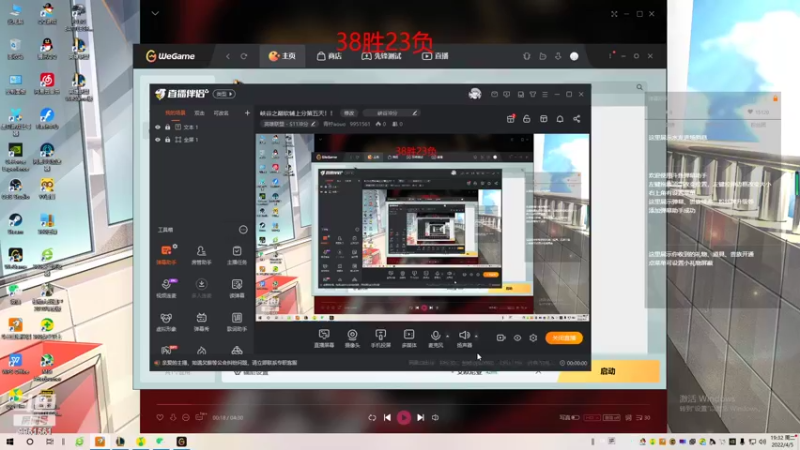
Task: Open the WeGame more options menu
Action: tap(610, 56)
